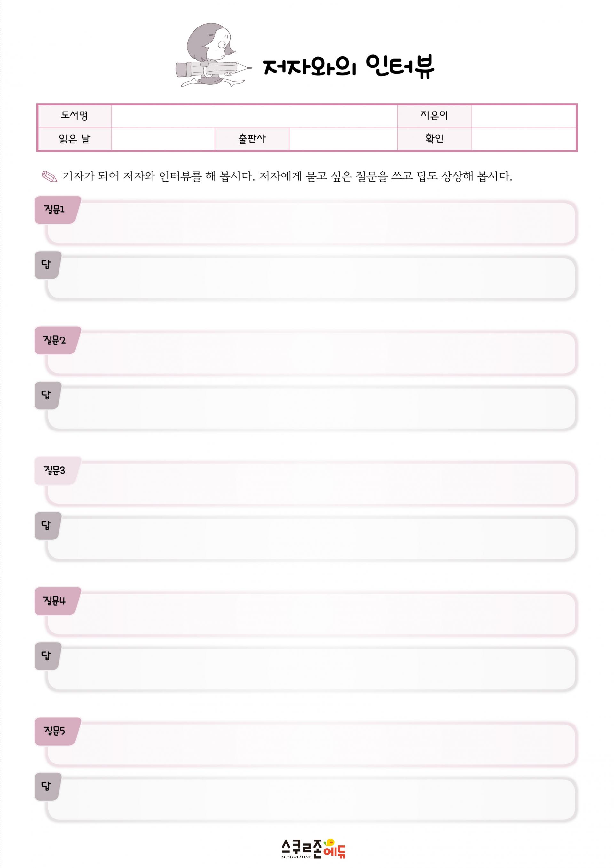
Task: Click the 저자와의 인터뷰 title heading
Action: 348,66
